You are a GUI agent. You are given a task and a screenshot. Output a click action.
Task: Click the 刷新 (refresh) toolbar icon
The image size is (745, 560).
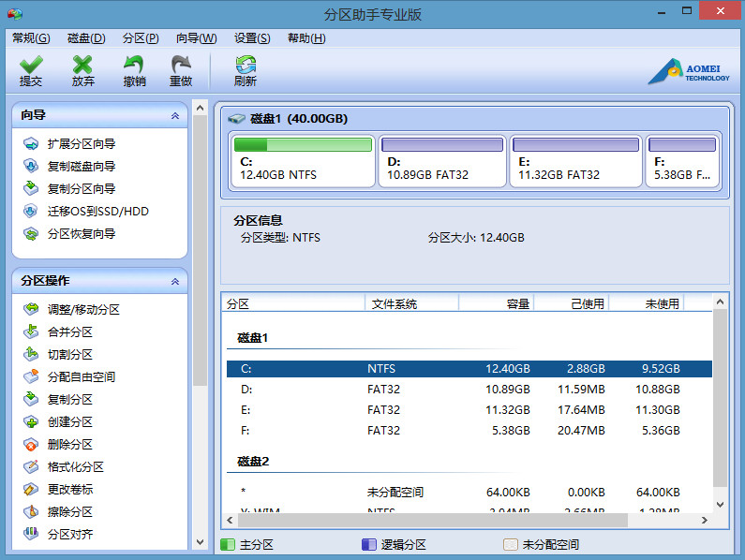(x=246, y=70)
